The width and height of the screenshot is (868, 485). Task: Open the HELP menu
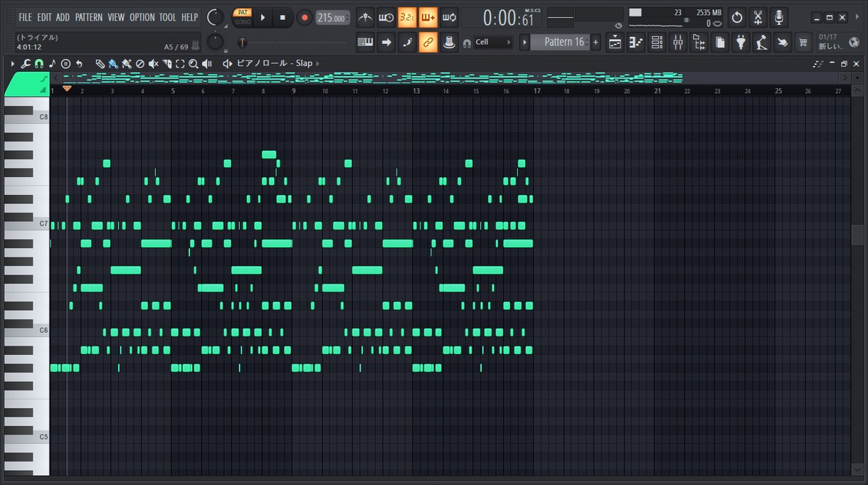pos(189,17)
